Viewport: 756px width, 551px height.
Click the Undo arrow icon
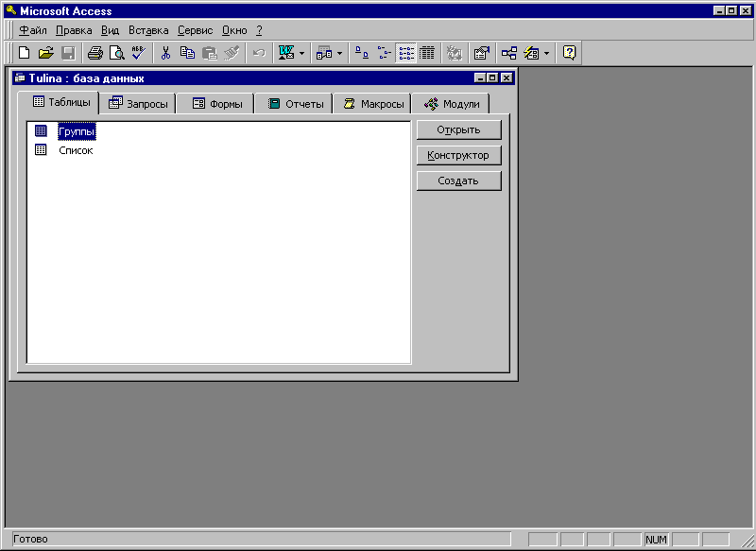coord(259,53)
